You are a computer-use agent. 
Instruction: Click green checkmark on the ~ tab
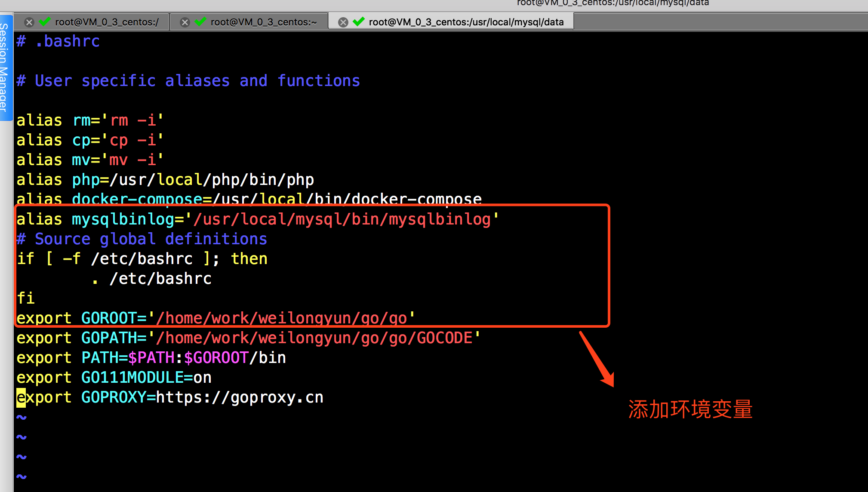coord(200,22)
